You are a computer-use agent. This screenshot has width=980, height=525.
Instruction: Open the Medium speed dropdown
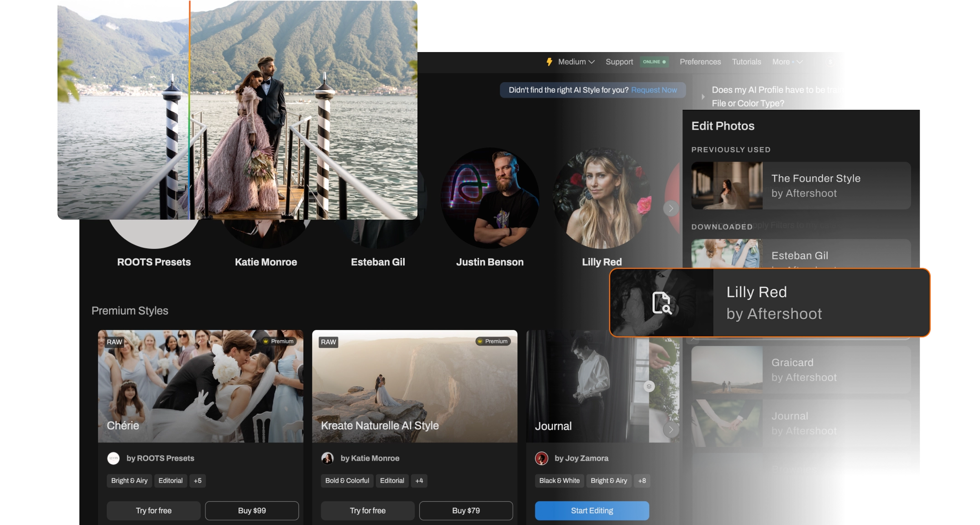[x=576, y=62]
